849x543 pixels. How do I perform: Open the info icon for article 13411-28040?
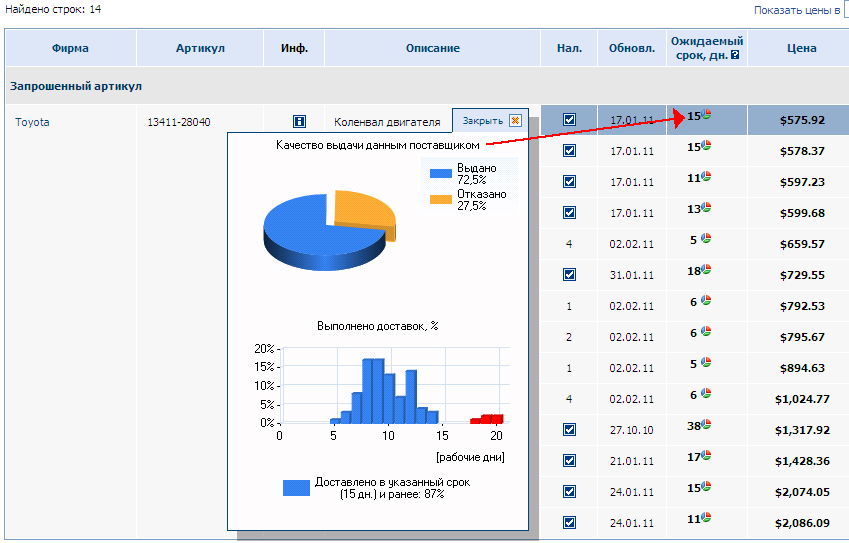tap(299, 121)
